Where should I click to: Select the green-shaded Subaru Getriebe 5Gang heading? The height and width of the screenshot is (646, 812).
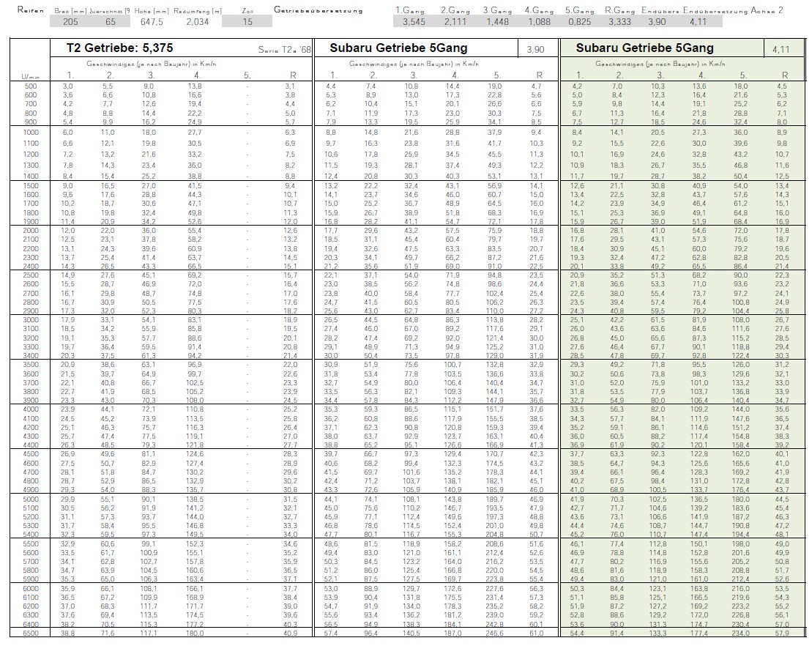click(x=644, y=48)
